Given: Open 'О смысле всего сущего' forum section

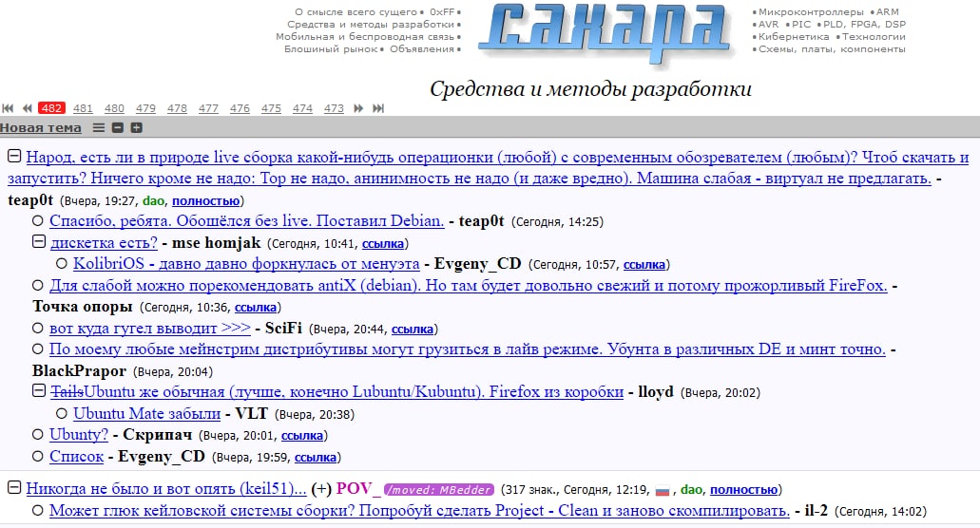Looking at the screenshot, I should pyautogui.click(x=355, y=11).
